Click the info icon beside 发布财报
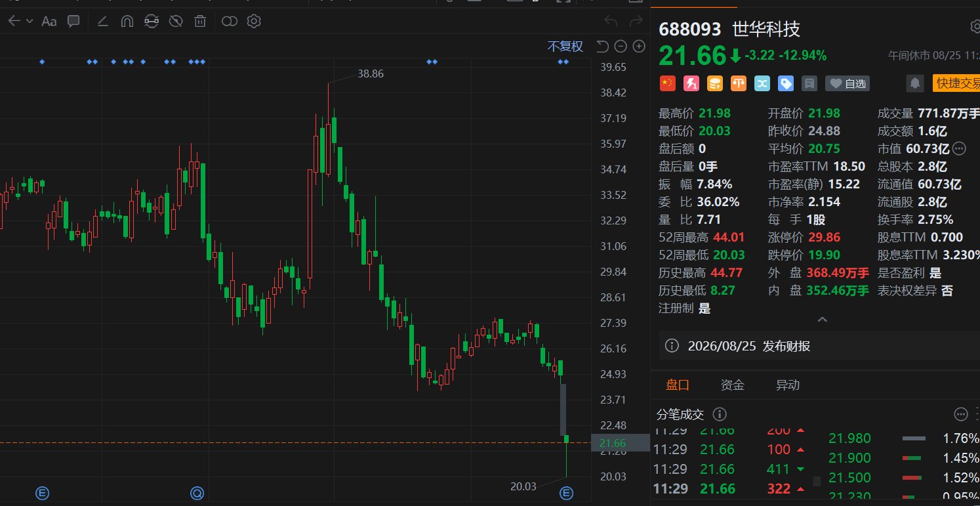 (672, 346)
